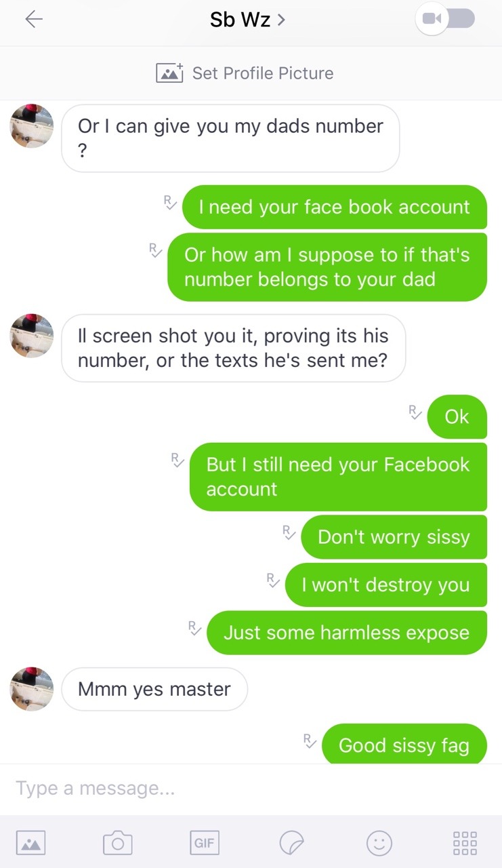The width and height of the screenshot is (502, 868).
Task: Tap 'I won't destroy you' bubble
Action: pos(386,585)
